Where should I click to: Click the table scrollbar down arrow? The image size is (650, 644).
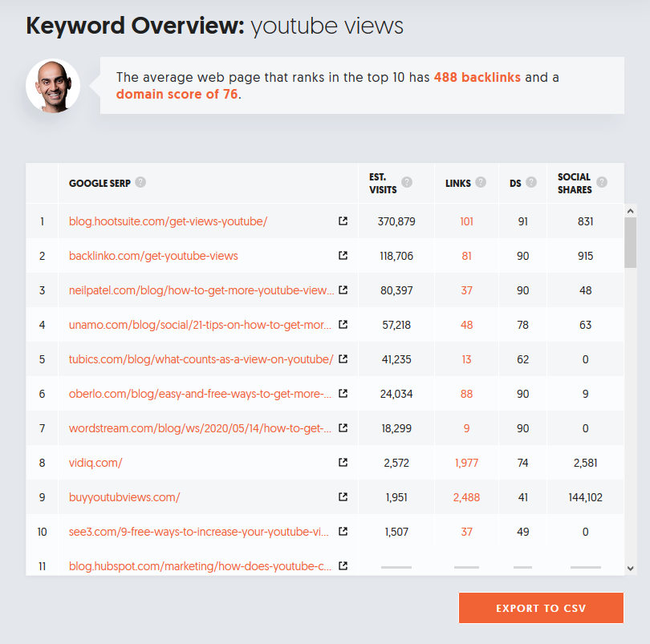coord(631,569)
